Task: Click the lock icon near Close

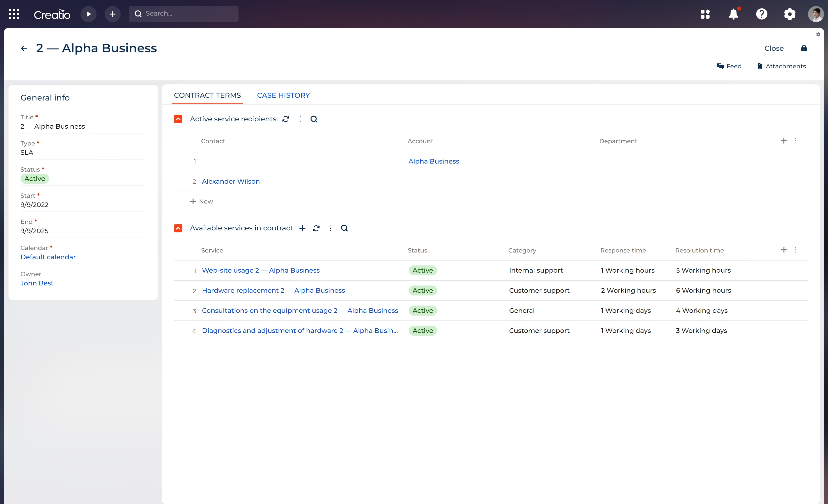Action: click(x=804, y=48)
